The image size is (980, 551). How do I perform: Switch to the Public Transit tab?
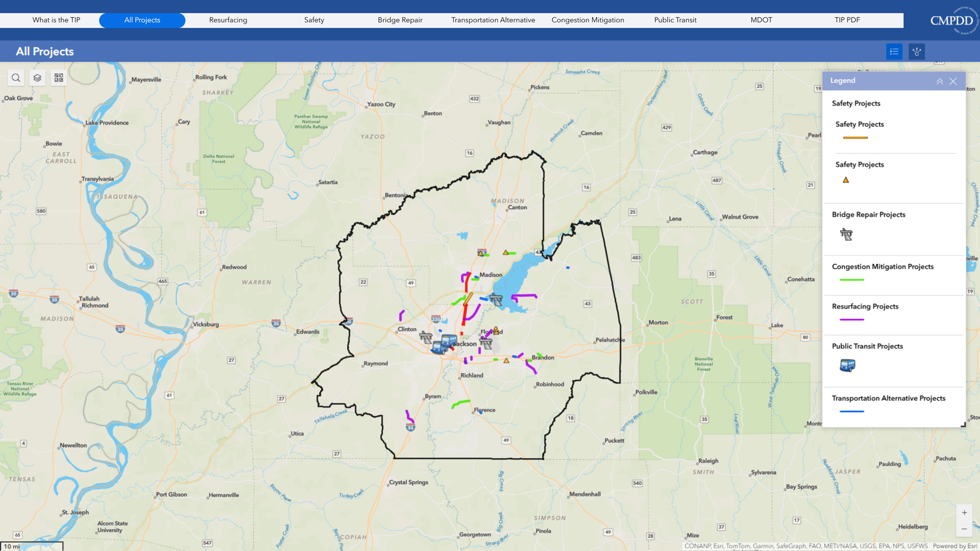pos(675,20)
